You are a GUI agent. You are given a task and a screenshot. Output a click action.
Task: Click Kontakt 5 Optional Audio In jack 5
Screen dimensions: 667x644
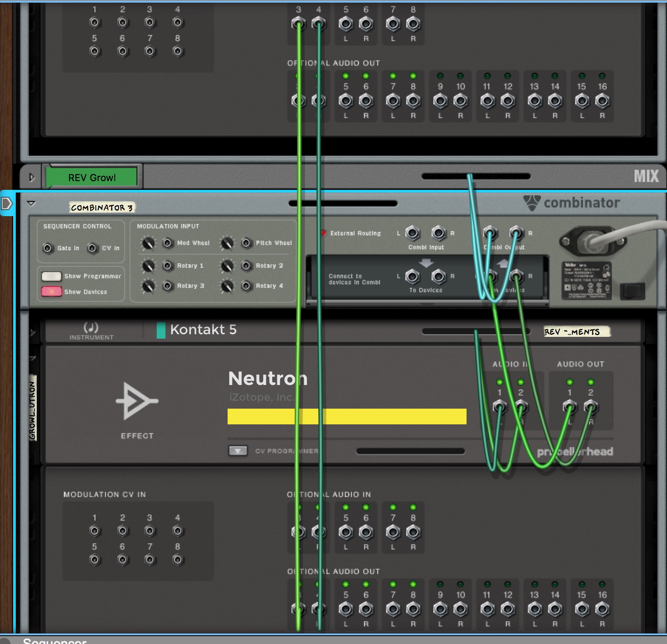(x=346, y=532)
